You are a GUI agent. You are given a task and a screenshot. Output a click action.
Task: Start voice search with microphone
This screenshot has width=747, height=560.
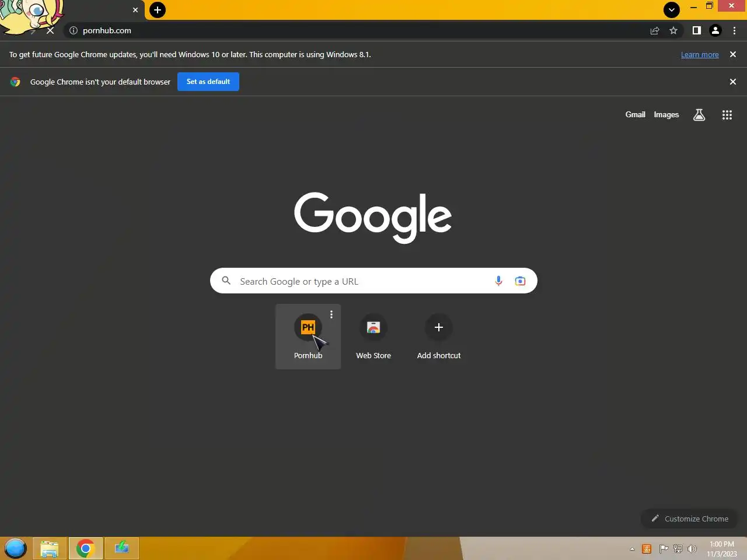(x=498, y=281)
